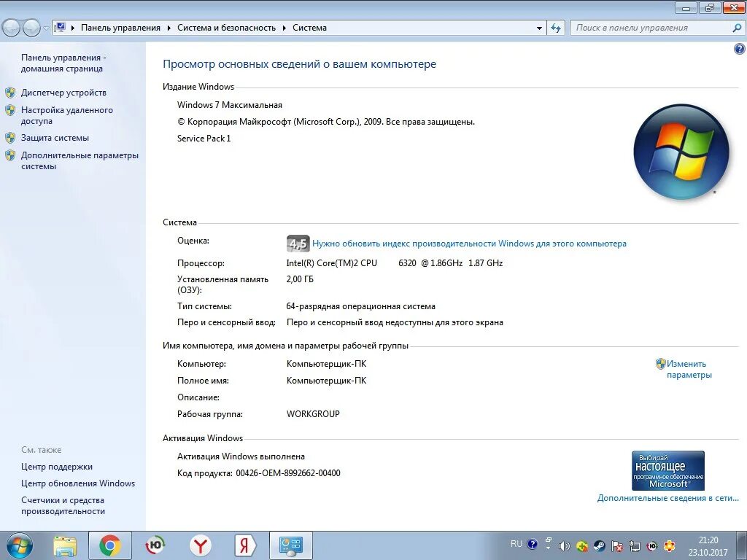Expand the address bar history dropdown
Viewport: 747px width, 560px height.
[539, 28]
